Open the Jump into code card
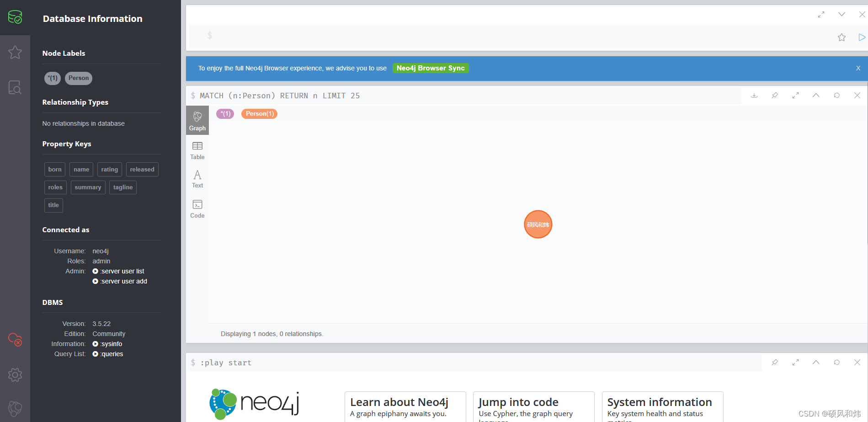 point(534,406)
